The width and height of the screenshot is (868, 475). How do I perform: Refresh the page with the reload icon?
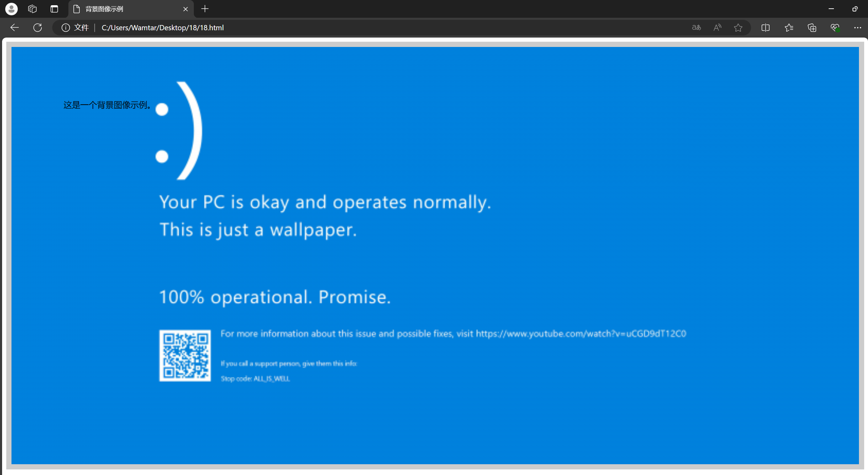point(38,27)
